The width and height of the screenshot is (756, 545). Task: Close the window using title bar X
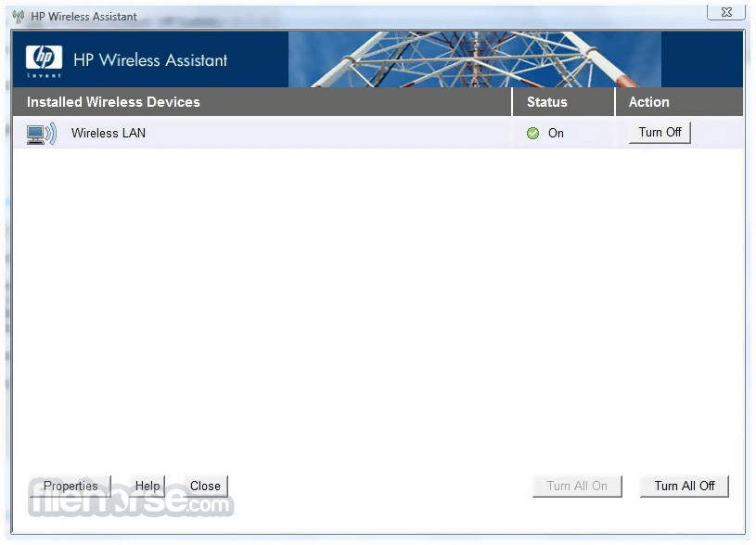726,12
